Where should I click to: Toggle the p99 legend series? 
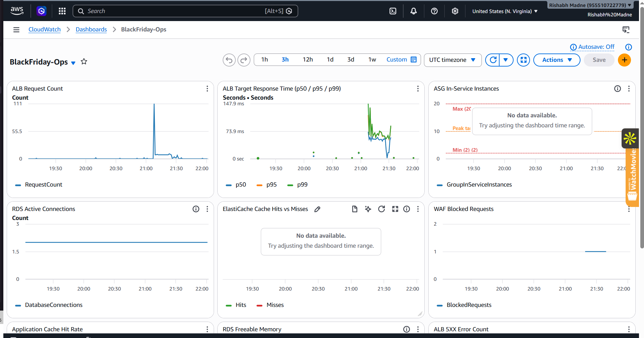tap(298, 185)
